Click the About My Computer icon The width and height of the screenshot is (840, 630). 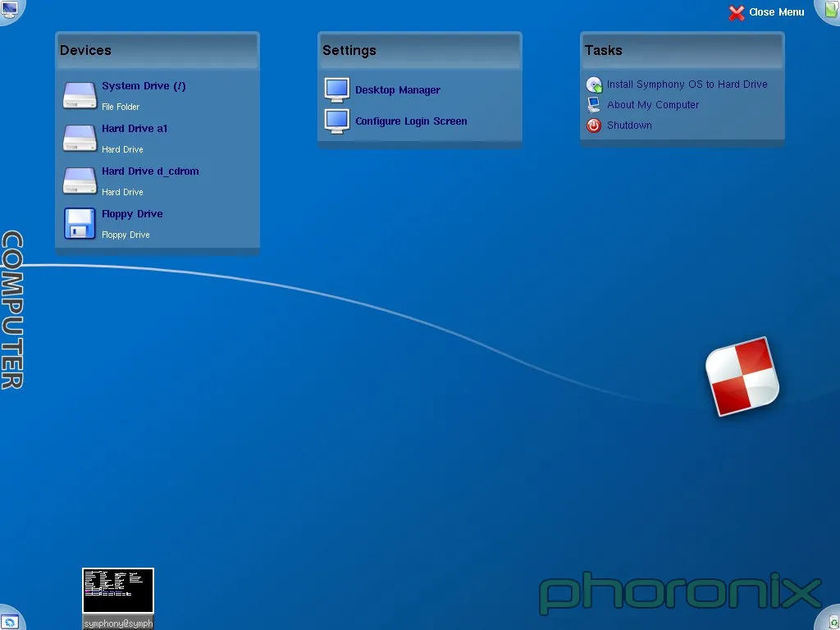(594, 105)
